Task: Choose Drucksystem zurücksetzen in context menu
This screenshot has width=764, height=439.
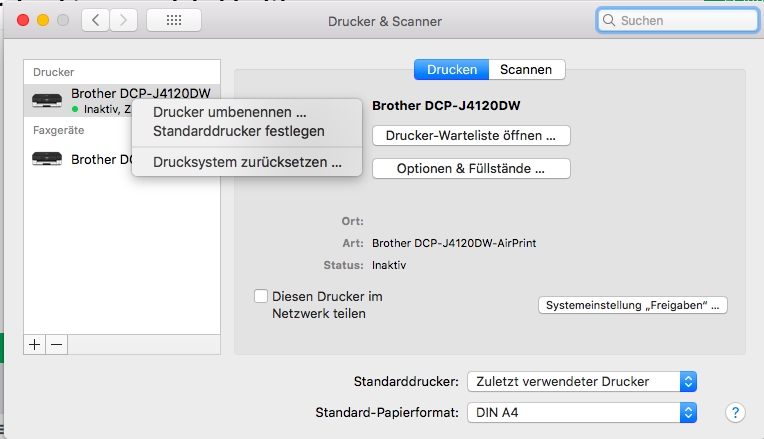Action: pos(247,162)
